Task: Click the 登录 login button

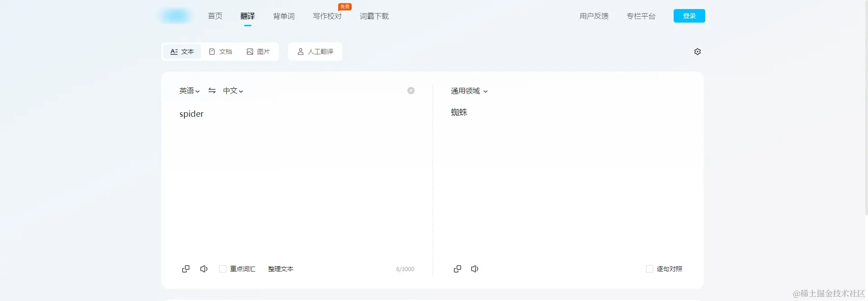Action: [689, 16]
